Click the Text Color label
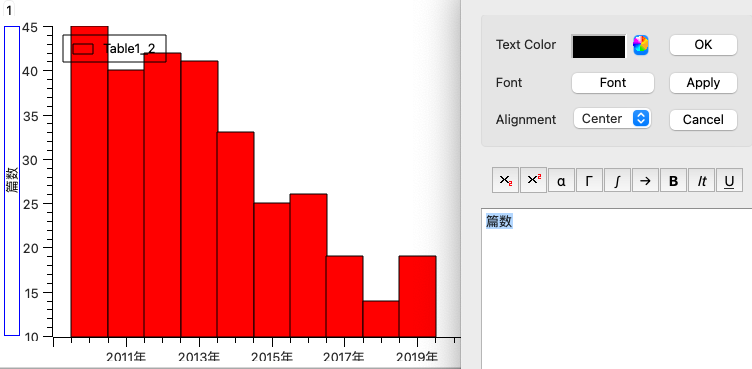The height and width of the screenshot is (369, 752). (x=526, y=45)
